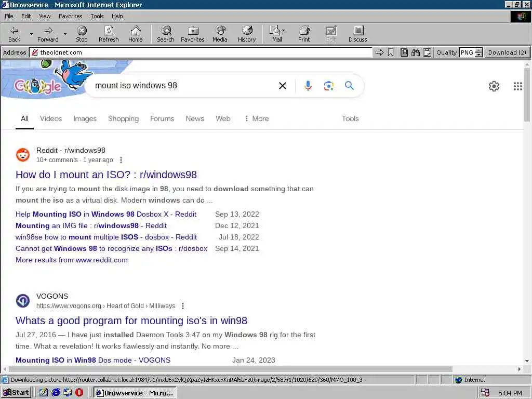Open the Edit menu
Image resolution: width=532 pixels, height=399 pixels.
[x=26, y=16]
